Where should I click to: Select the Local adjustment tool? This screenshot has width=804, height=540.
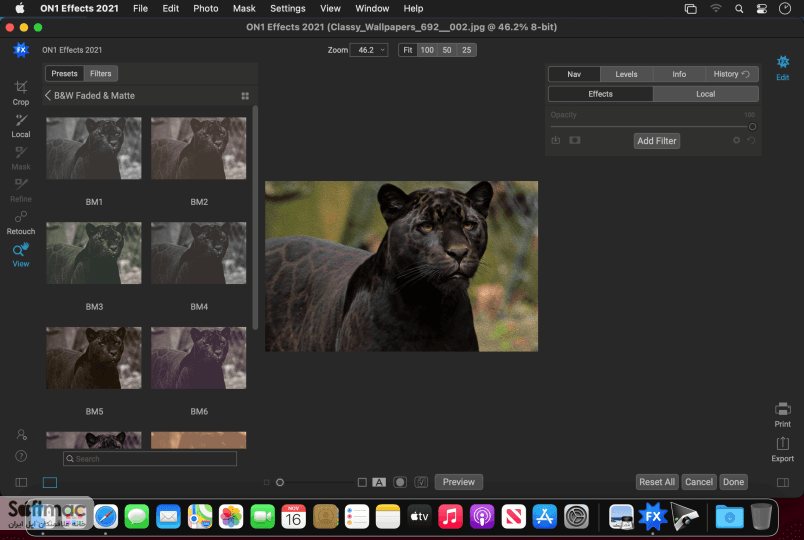click(x=21, y=126)
